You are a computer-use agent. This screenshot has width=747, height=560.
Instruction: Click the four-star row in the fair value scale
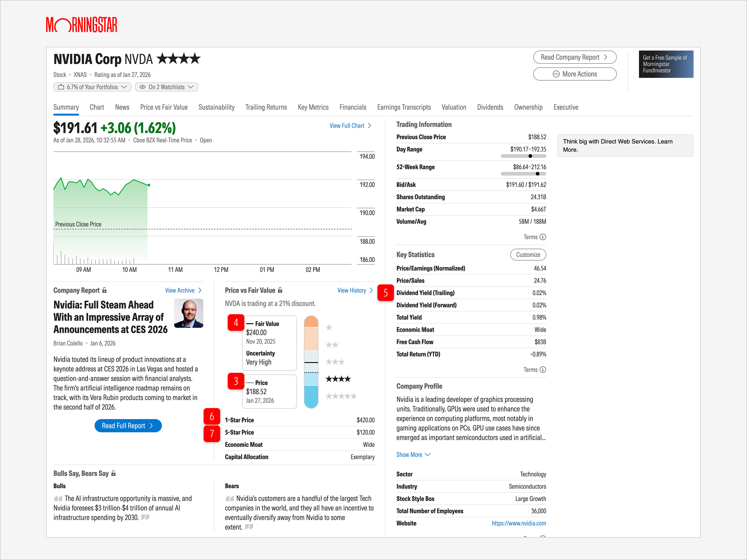(x=338, y=379)
